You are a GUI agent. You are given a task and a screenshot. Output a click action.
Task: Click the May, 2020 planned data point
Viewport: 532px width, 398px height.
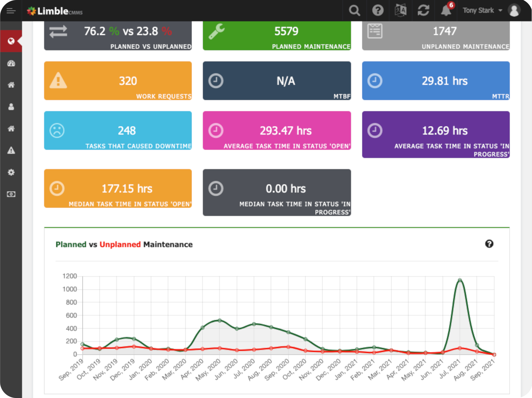(219, 320)
